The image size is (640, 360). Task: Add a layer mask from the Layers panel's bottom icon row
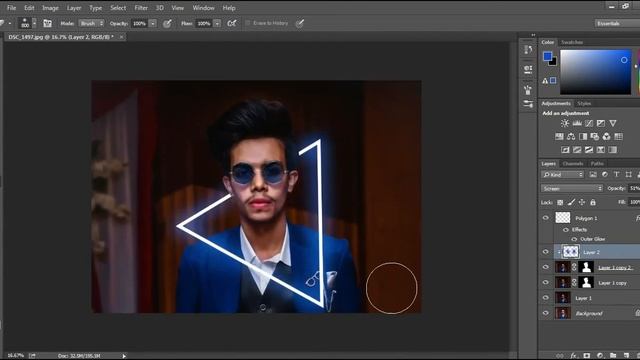587,356
